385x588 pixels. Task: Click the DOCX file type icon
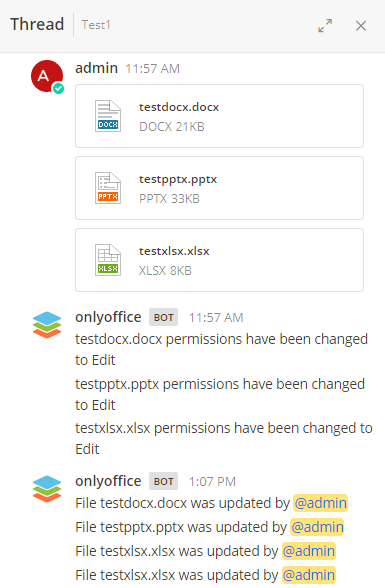point(108,116)
